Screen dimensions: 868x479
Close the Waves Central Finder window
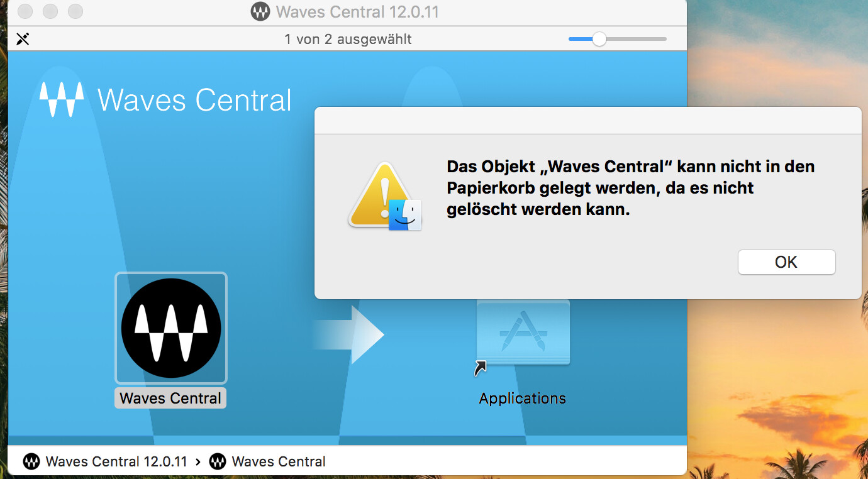(25, 11)
